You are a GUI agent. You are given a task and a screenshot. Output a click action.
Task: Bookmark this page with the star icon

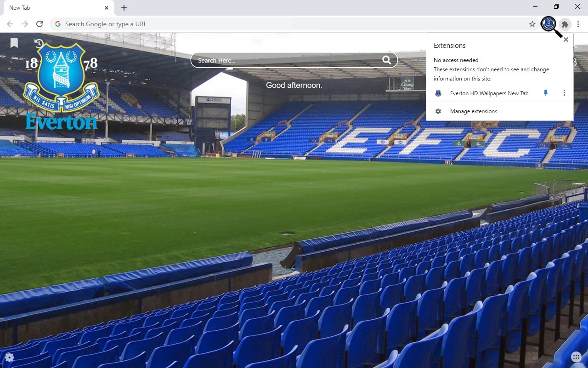tap(532, 24)
